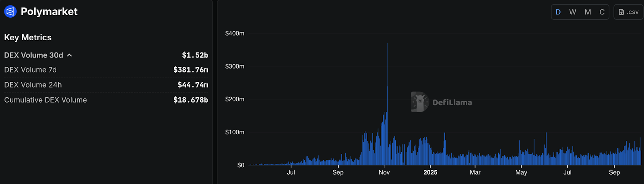Select the $18.678b cumulative value
Image resolution: width=644 pixels, height=184 pixels.
click(x=191, y=100)
